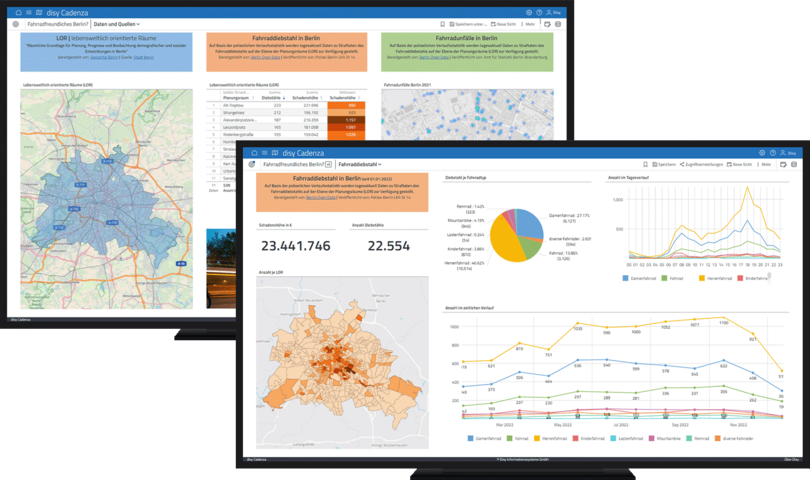Click back button next to front window breadcrumb
Screen dimensions: 810x480
tap(329, 164)
